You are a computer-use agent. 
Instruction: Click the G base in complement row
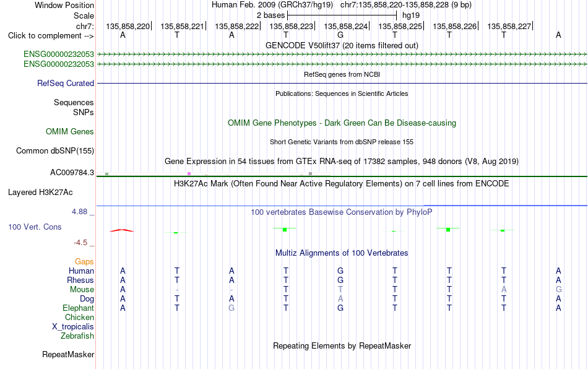[340, 35]
